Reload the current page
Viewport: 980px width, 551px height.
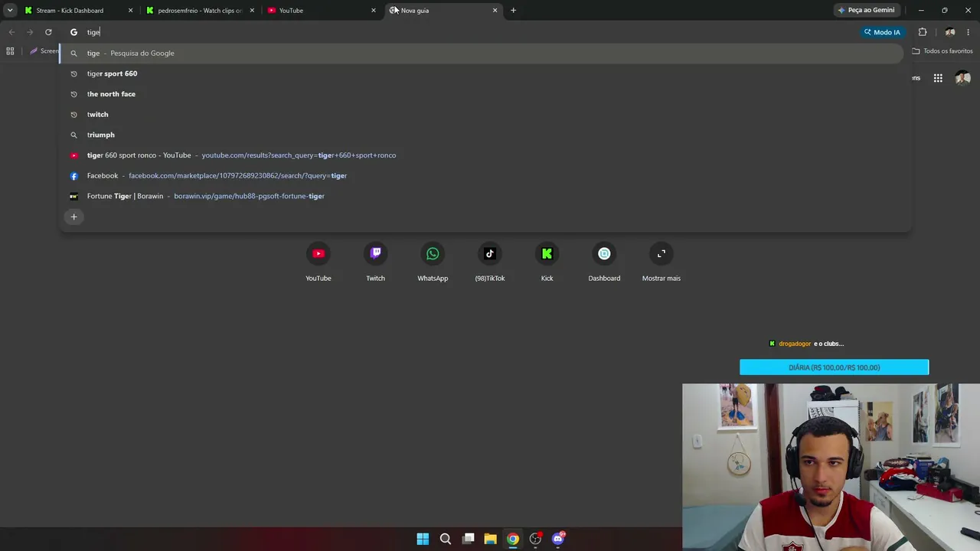tap(48, 32)
